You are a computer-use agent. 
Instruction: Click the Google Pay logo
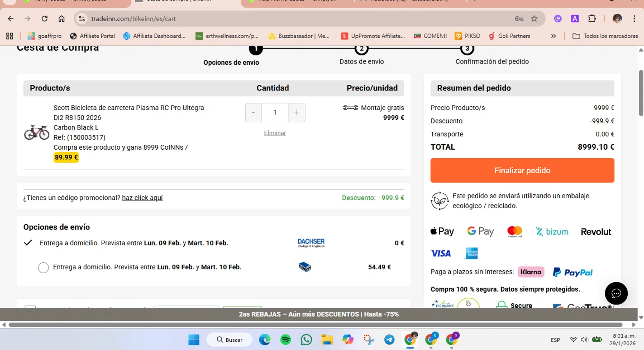point(480,232)
